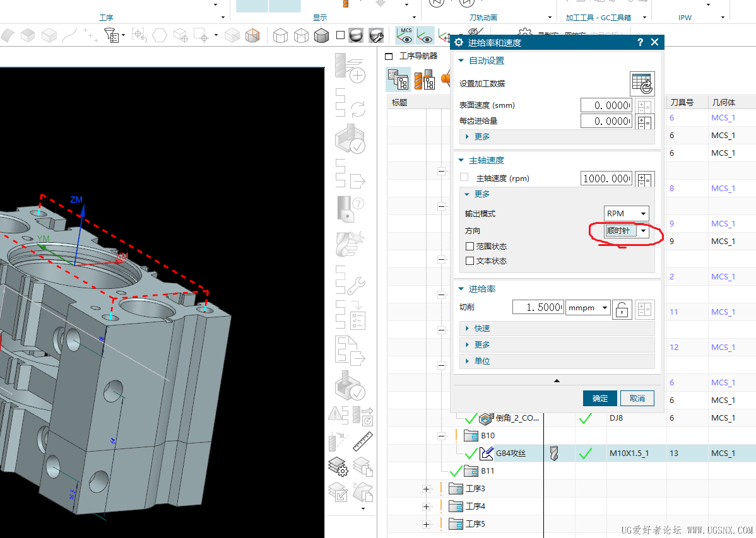Click the steps icon with wrench
This screenshot has width=756, height=538.
(350, 280)
